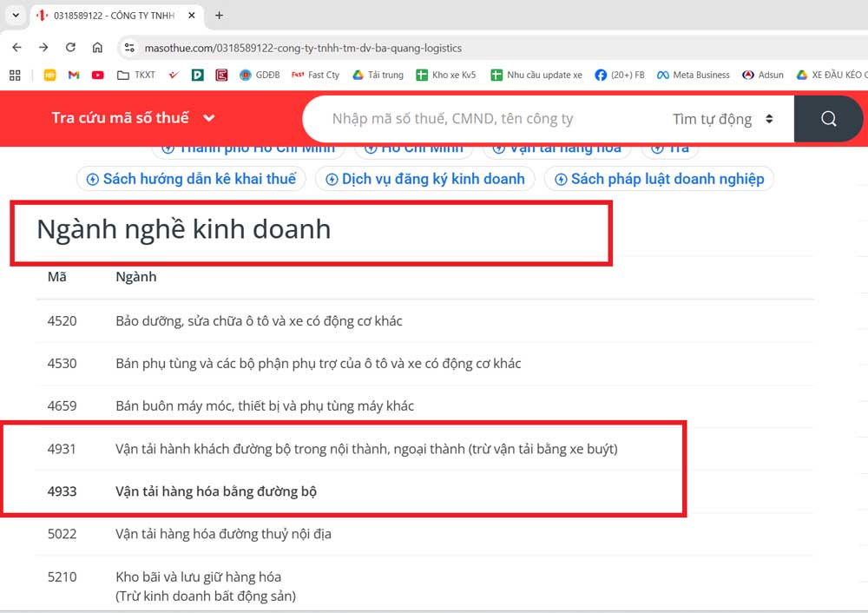
Task: Open the 'Dịch vụ đăng ký kinh doanh' link
Action: pyautogui.click(x=427, y=178)
